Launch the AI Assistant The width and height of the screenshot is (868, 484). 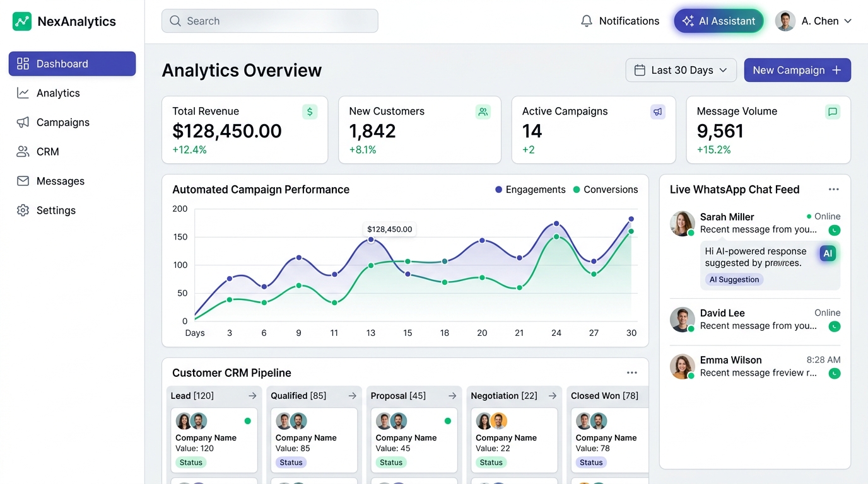(718, 21)
